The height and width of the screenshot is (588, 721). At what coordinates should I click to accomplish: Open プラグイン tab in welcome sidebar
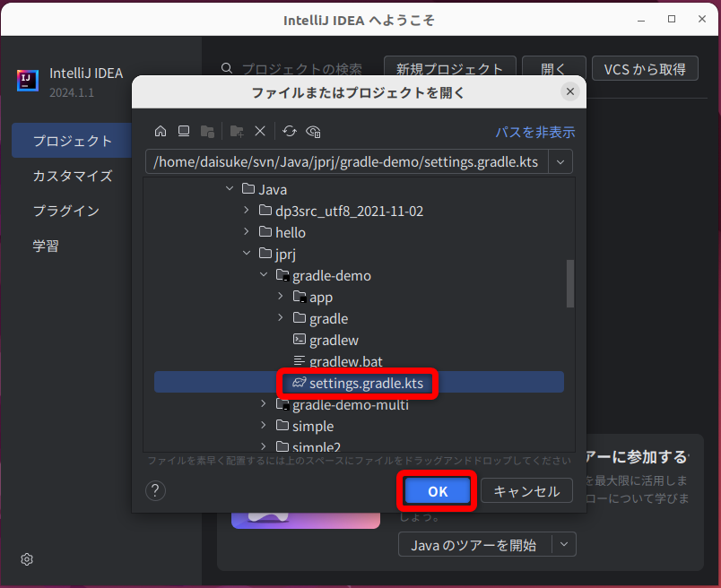[65, 211]
